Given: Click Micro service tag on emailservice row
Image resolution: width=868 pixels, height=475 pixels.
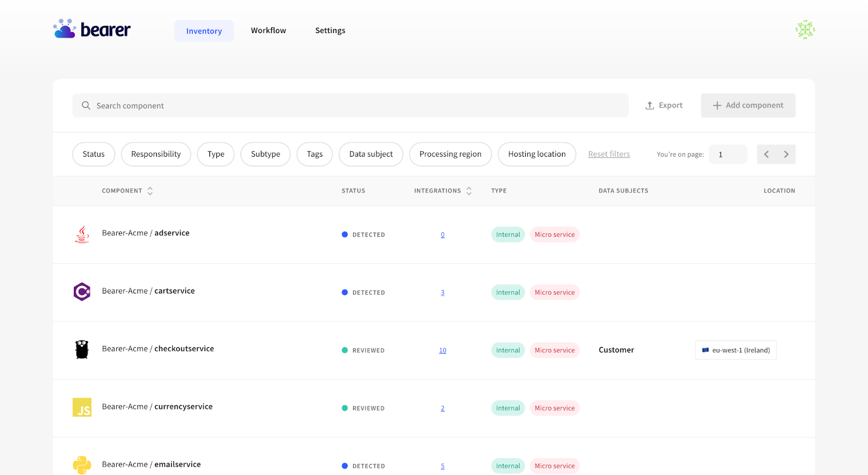Looking at the screenshot, I should (554, 466).
